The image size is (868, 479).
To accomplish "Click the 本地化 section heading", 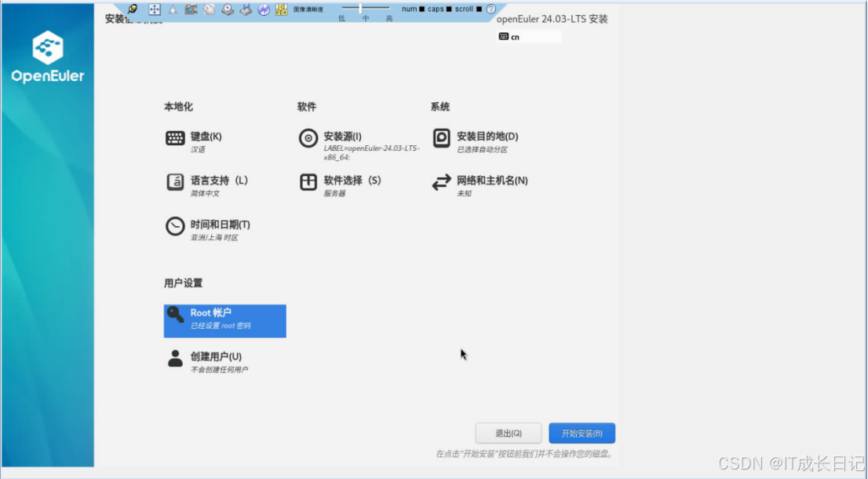I will 178,107.
